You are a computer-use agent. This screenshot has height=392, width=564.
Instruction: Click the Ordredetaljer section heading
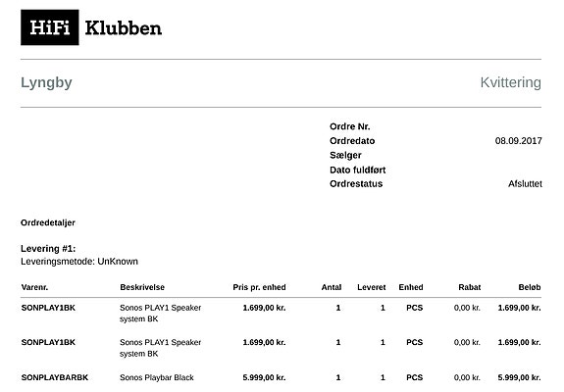[48, 222]
